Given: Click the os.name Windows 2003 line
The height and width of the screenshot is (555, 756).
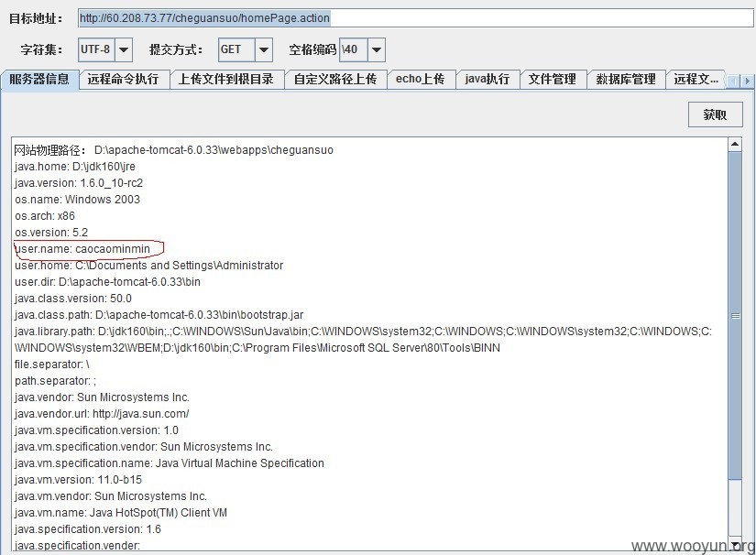Looking at the screenshot, I should tap(77, 200).
